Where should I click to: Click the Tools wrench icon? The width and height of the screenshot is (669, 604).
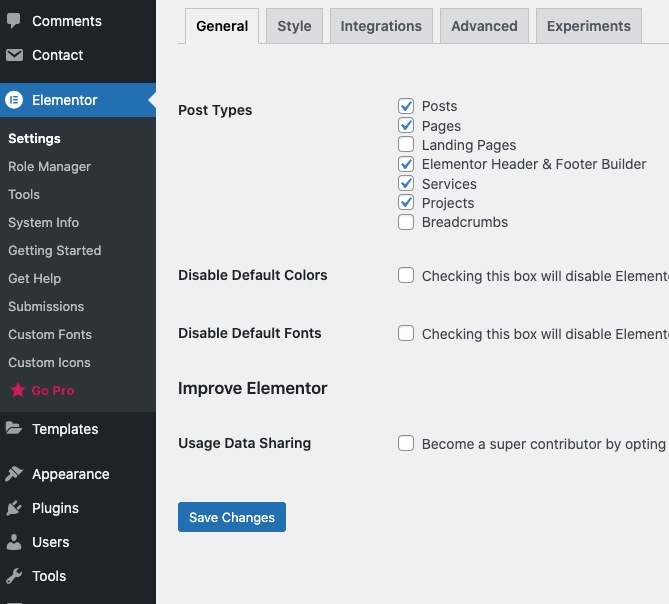pyautogui.click(x=14, y=576)
